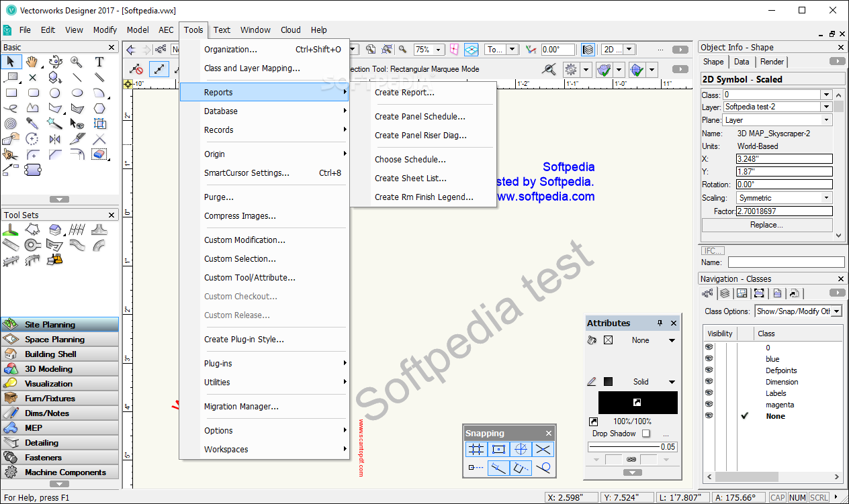849x504 pixels.
Task: Open the MEP tool set
Action: click(x=60, y=428)
